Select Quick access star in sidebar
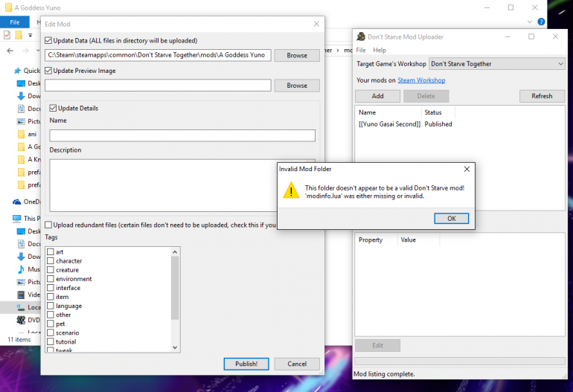This screenshot has height=392, width=573. (x=17, y=71)
